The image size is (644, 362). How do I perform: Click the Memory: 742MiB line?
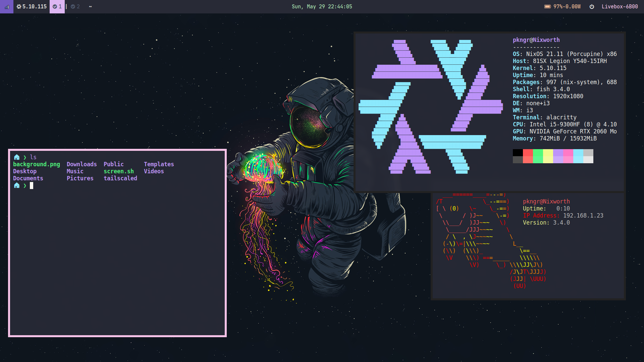coord(554,138)
